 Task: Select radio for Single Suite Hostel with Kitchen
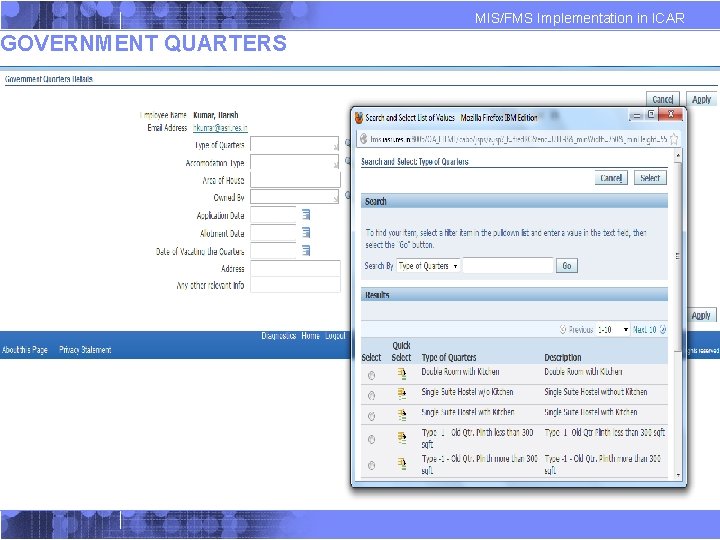(x=371, y=416)
